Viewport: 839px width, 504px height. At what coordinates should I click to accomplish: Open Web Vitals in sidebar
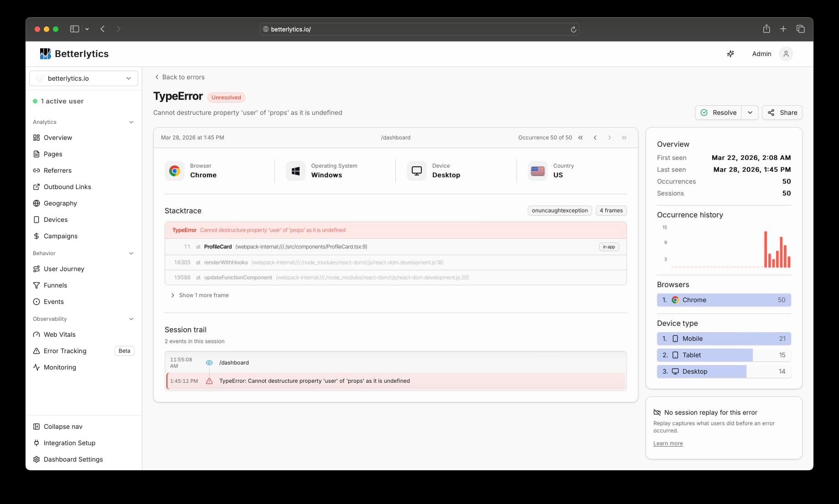(59, 334)
